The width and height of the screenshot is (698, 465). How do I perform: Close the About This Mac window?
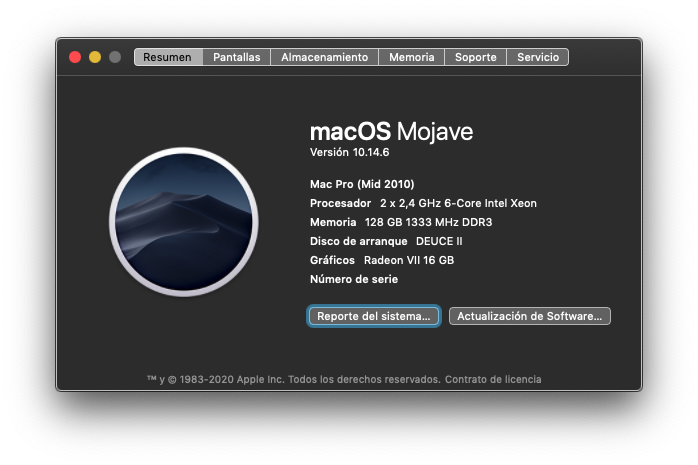point(75,57)
